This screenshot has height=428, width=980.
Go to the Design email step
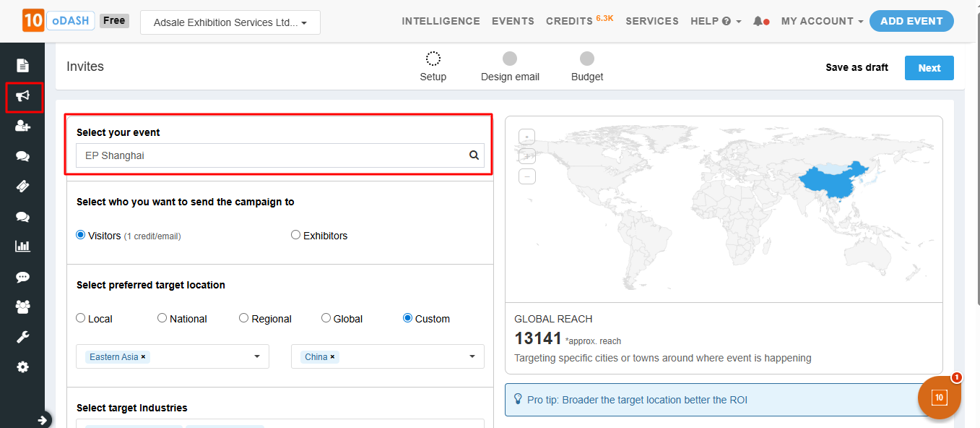pyautogui.click(x=510, y=67)
